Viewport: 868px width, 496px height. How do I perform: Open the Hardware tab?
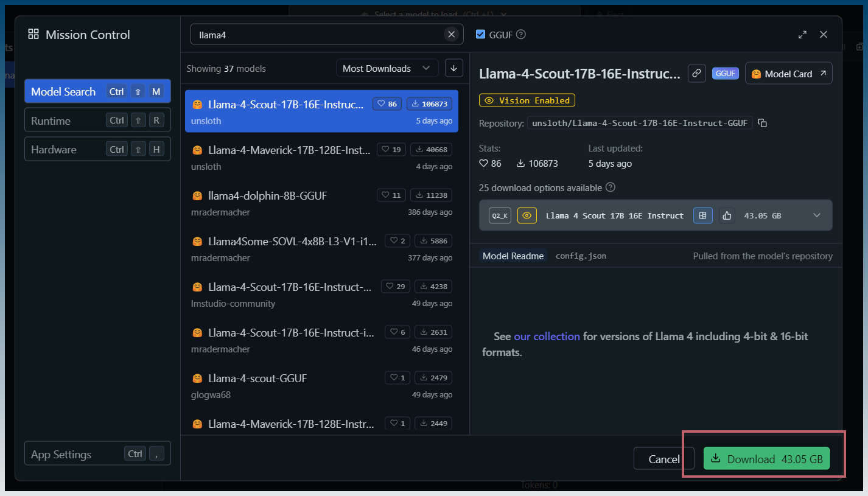(x=97, y=149)
